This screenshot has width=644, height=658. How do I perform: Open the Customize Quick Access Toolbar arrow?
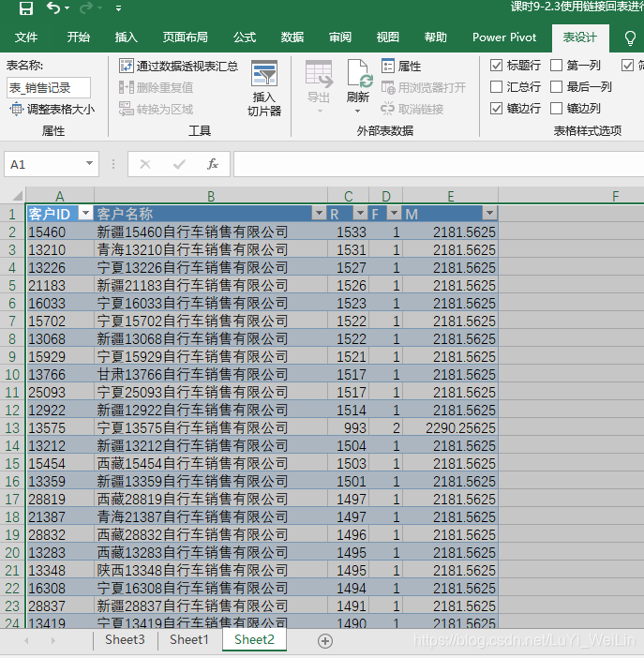(x=119, y=8)
